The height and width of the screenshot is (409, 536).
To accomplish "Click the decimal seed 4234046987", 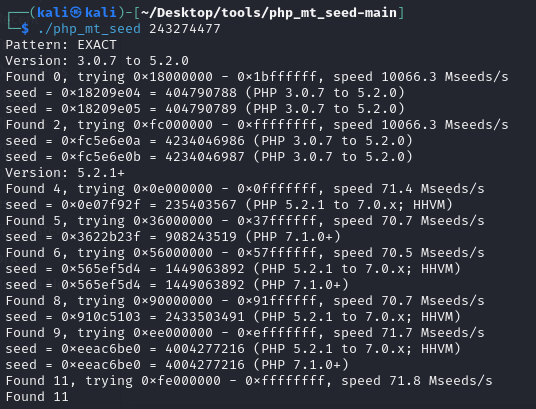I will pos(205,157).
